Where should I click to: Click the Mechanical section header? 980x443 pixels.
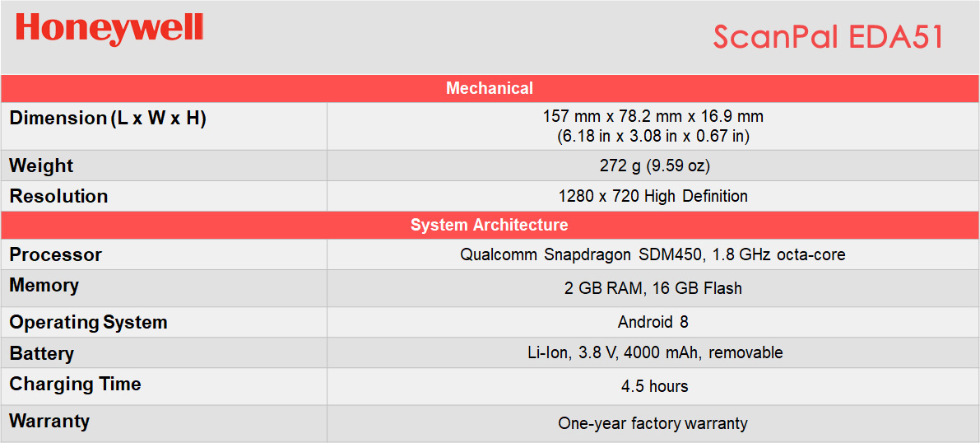pyautogui.click(x=490, y=88)
